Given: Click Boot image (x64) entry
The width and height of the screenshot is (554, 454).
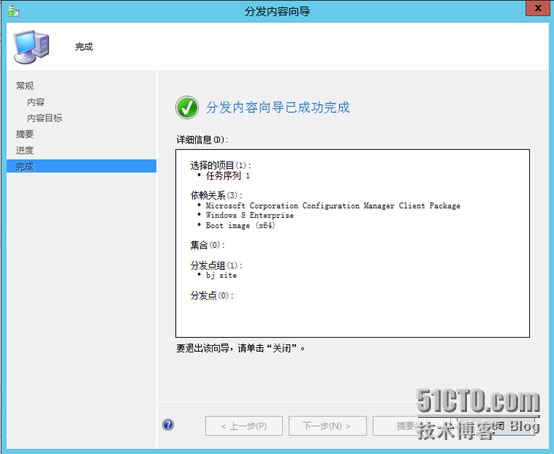Looking at the screenshot, I should point(240,225).
